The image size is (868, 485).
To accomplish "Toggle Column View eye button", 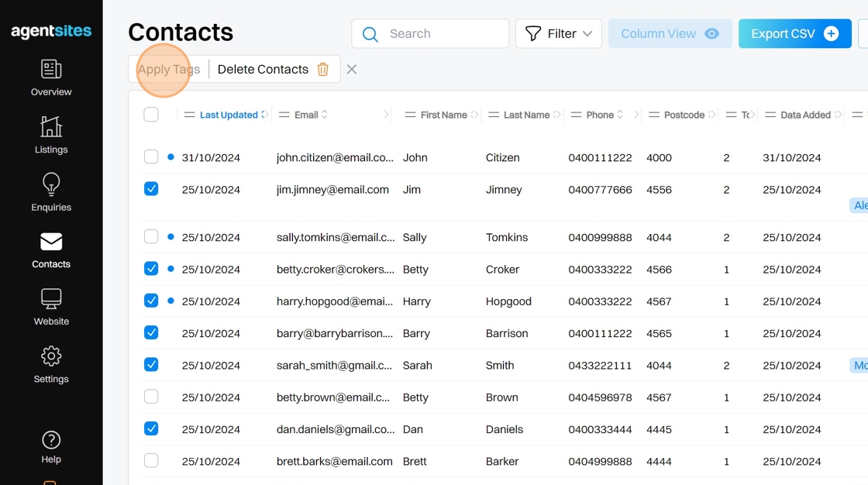I will coord(670,34).
